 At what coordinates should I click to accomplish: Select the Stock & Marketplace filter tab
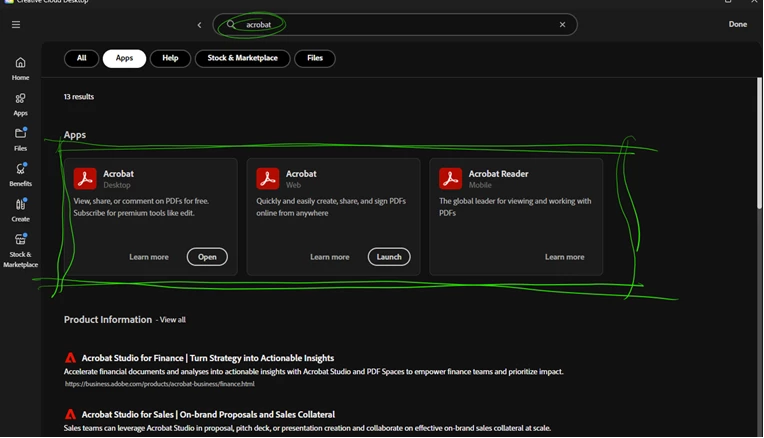click(x=243, y=58)
